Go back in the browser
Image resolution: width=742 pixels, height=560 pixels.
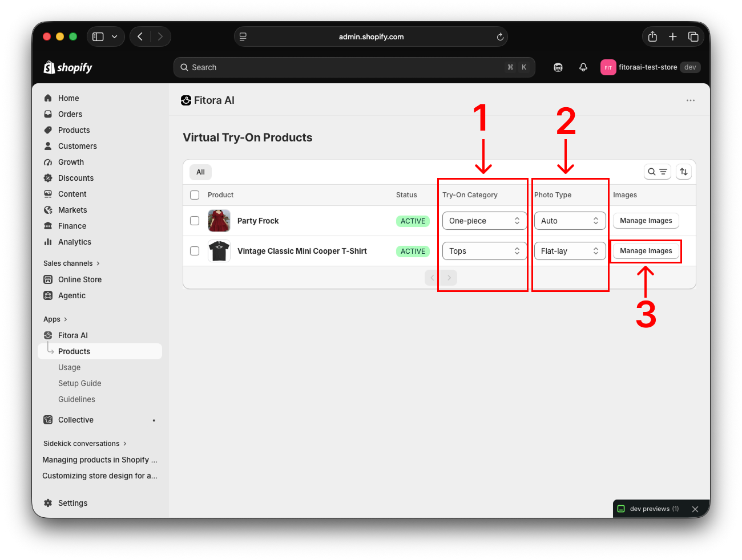140,36
